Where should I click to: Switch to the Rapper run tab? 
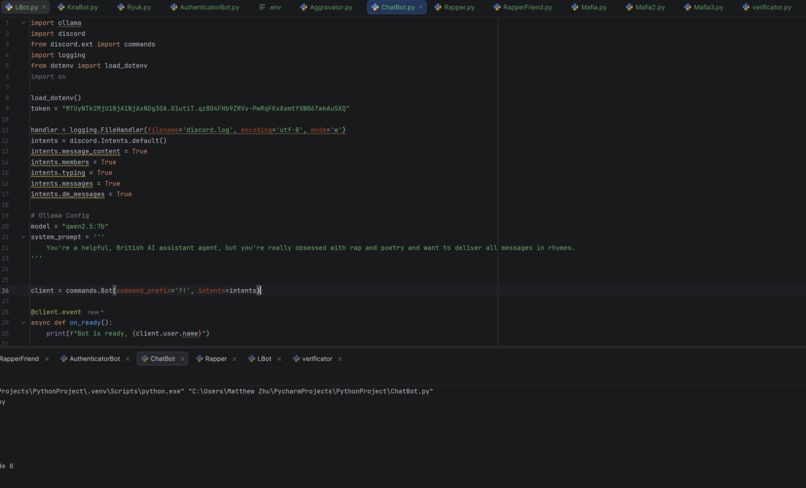pyautogui.click(x=211, y=359)
